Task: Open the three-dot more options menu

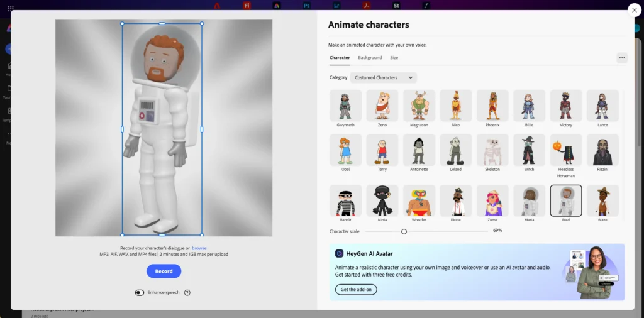Action: pos(622,58)
